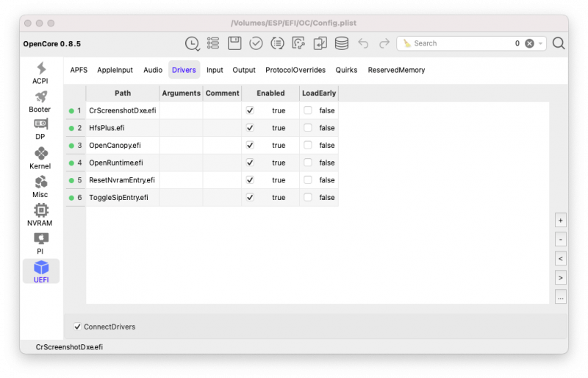Click the list view toolbar icon

pos(213,43)
